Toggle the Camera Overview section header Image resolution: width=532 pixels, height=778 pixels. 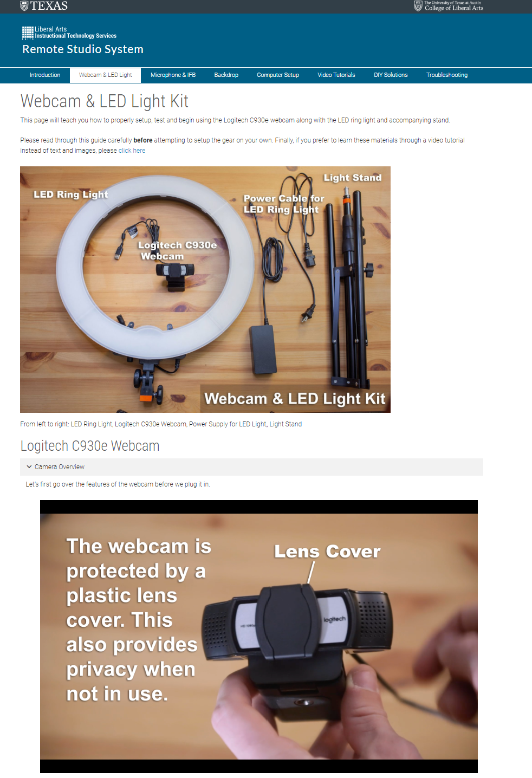click(x=251, y=467)
